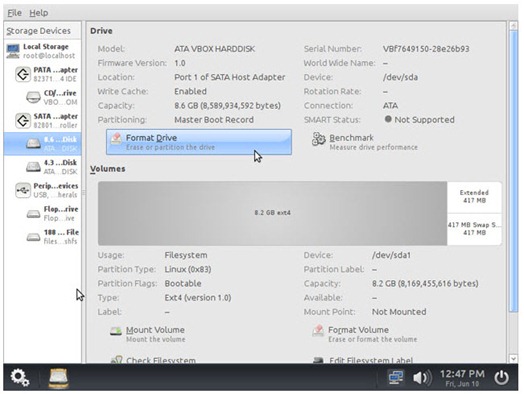
Task: Click the power button icon
Action: pos(501,378)
